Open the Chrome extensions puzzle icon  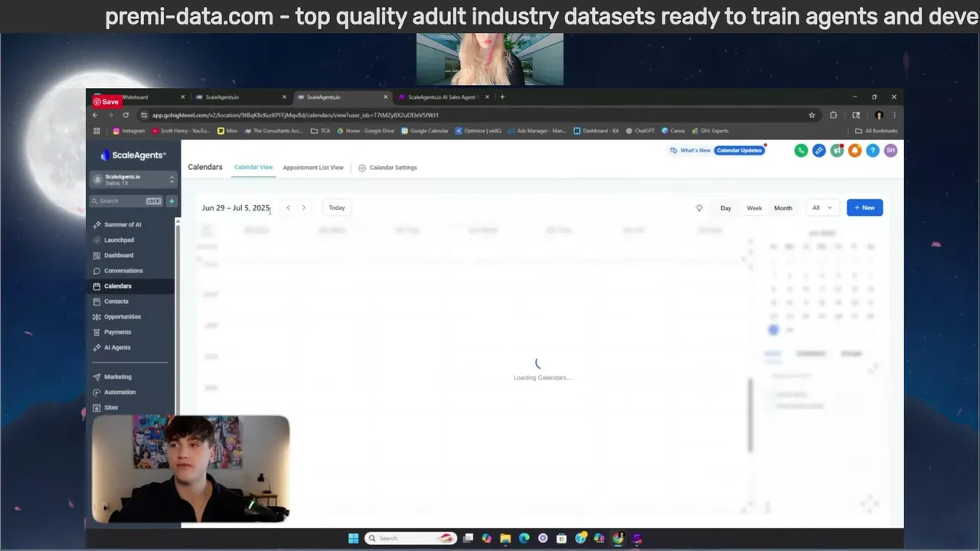click(x=834, y=115)
